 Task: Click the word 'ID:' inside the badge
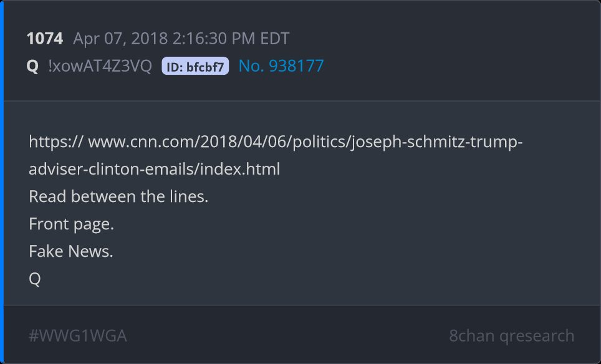(175, 66)
